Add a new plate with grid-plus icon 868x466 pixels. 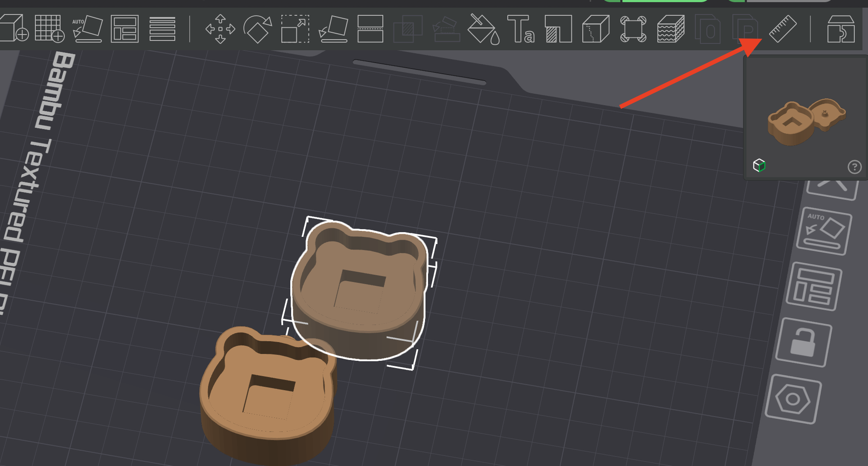pos(49,29)
